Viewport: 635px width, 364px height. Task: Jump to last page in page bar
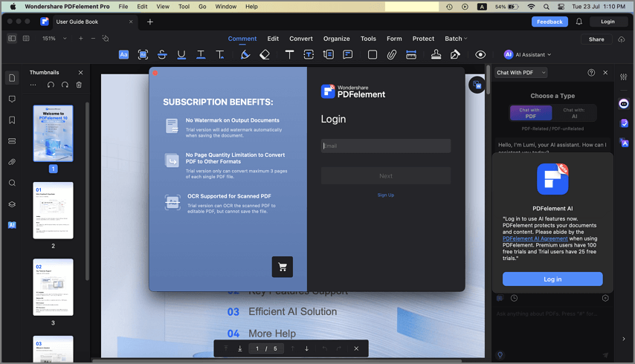coord(239,348)
